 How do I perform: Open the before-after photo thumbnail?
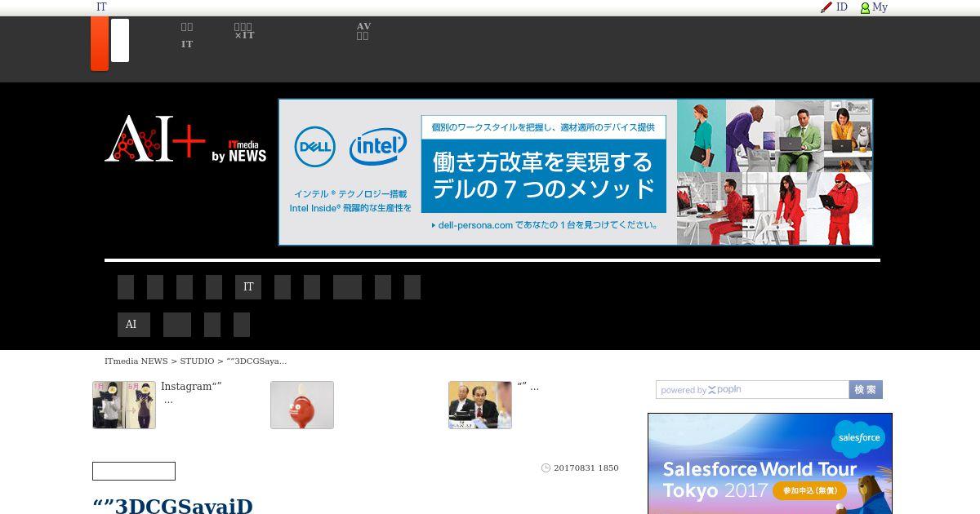click(x=124, y=405)
